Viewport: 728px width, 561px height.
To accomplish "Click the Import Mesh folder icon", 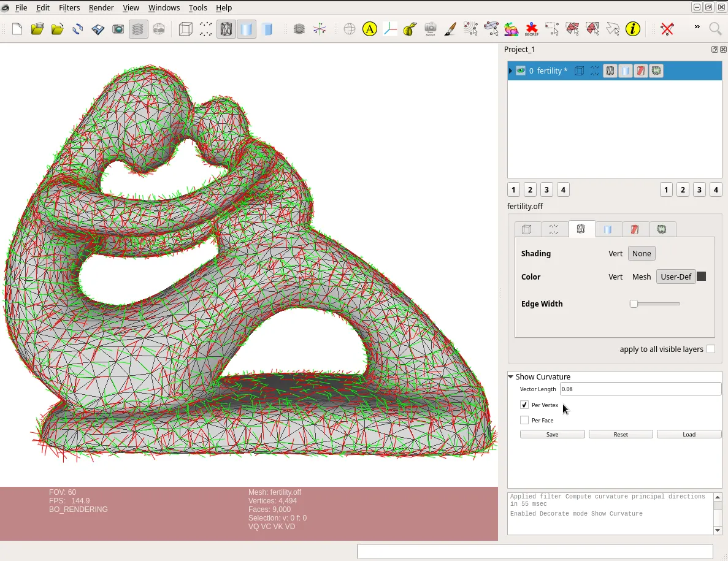I will pyautogui.click(x=58, y=29).
